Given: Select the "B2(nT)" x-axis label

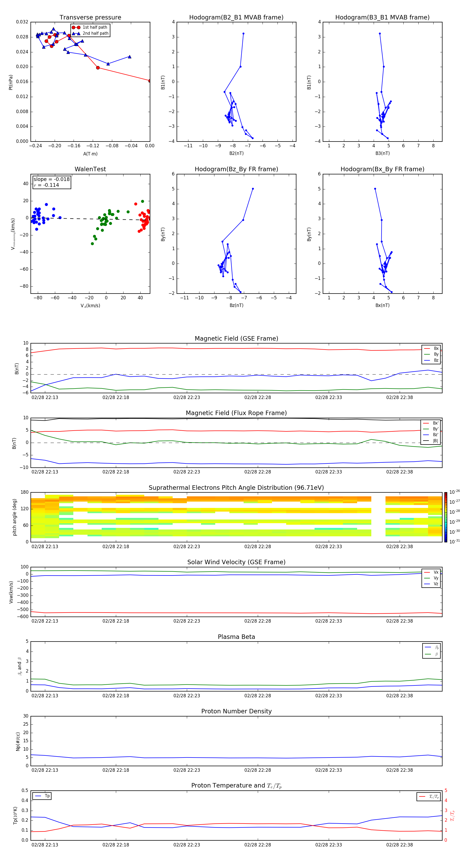Looking at the screenshot, I should [236, 153].
